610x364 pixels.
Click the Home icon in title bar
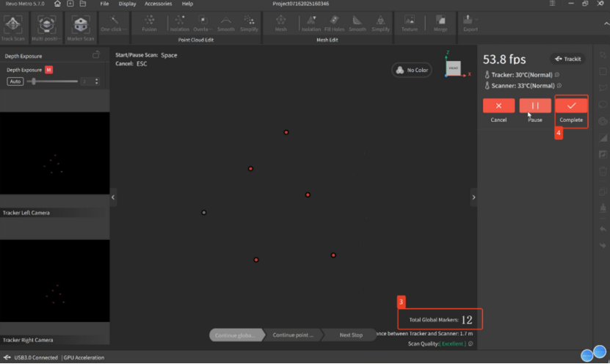tap(57, 4)
